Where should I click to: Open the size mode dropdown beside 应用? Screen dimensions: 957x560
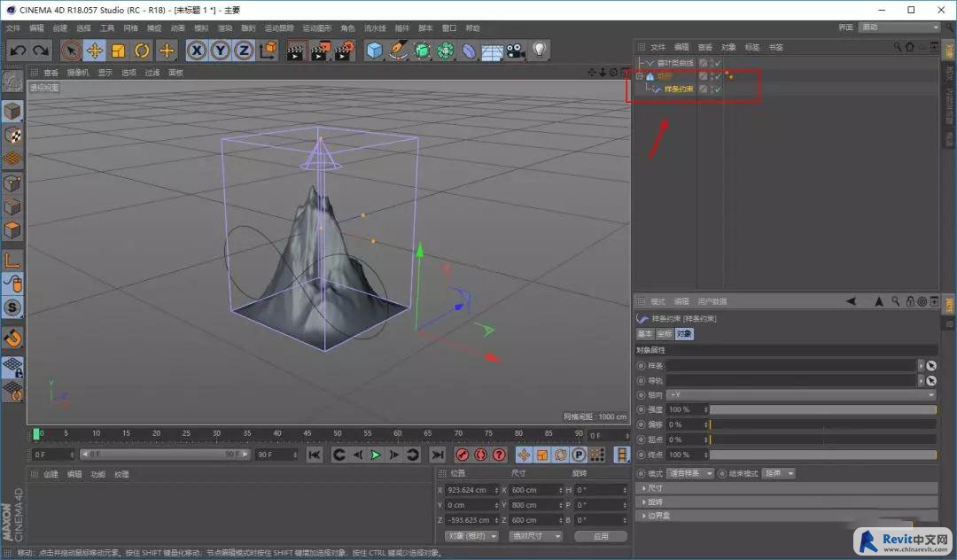(x=536, y=536)
